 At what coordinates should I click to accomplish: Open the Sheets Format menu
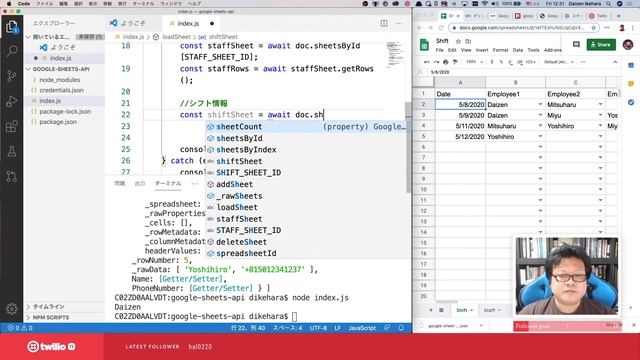pyautogui.click(x=500, y=50)
